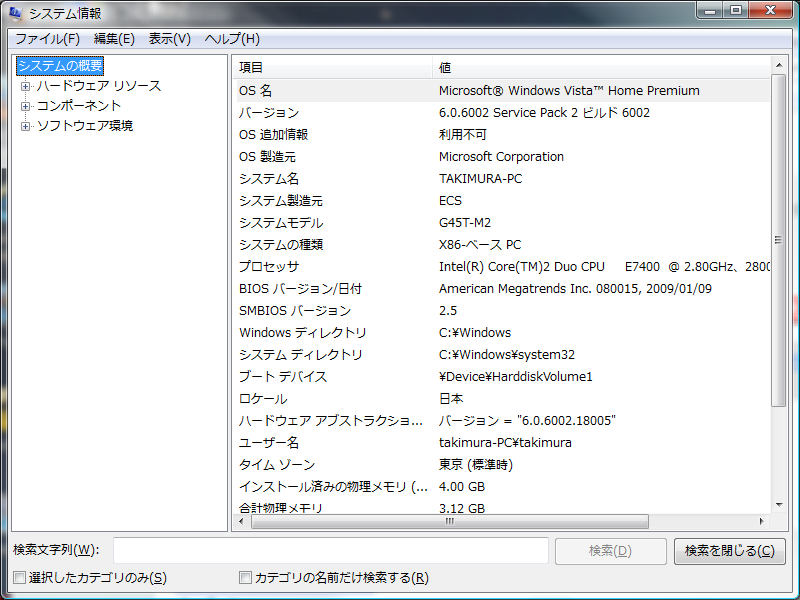Open the ヘルプ(H) menu
Screen dimensions: 800x600
232,39
